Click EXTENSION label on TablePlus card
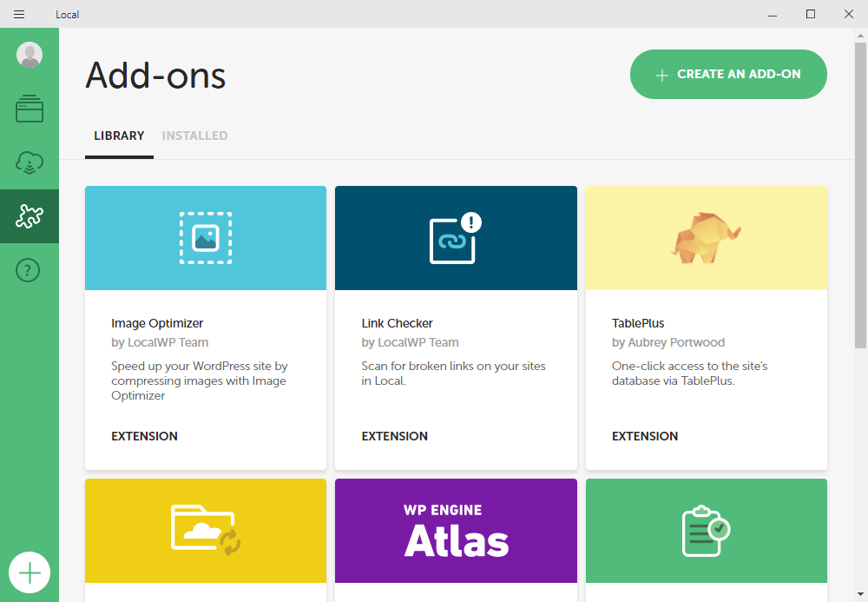The image size is (868, 602). point(644,436)
